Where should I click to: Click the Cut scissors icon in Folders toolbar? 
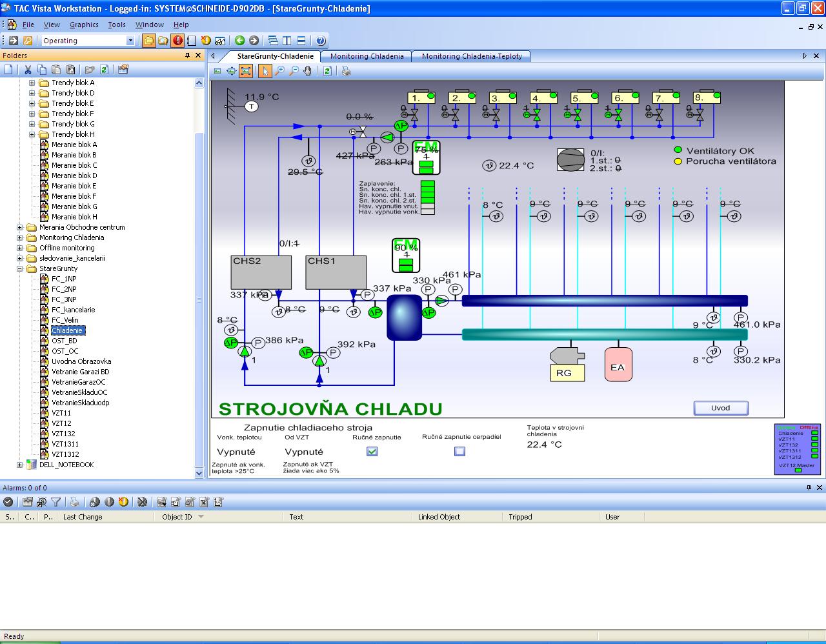coord(28,70)
